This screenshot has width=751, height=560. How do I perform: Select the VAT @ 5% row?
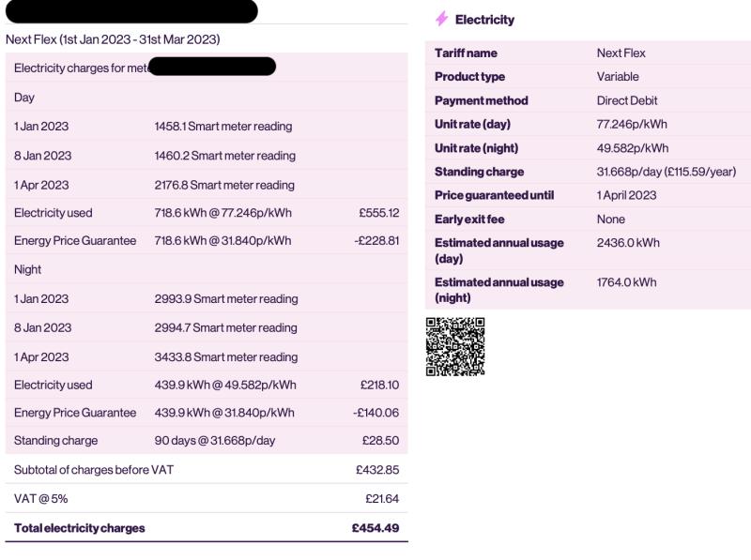(207, 499)
